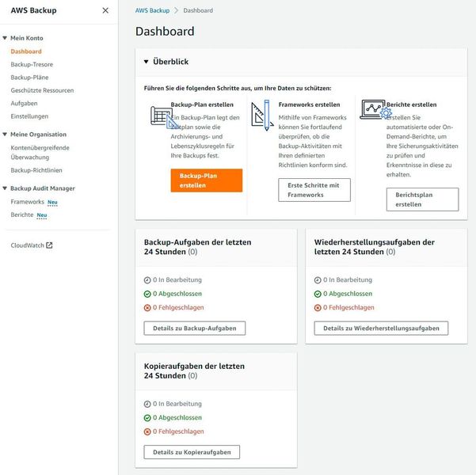Open Einstellungen in the sidebar
The height and width of the screenshot is (475, 476).
(x=29, y=116)
